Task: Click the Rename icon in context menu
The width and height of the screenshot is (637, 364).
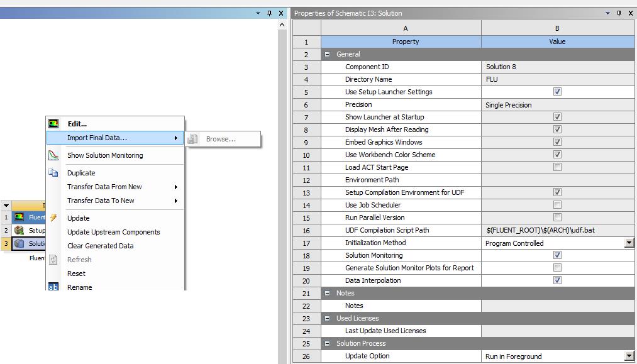Action: (x=53, y=287)
